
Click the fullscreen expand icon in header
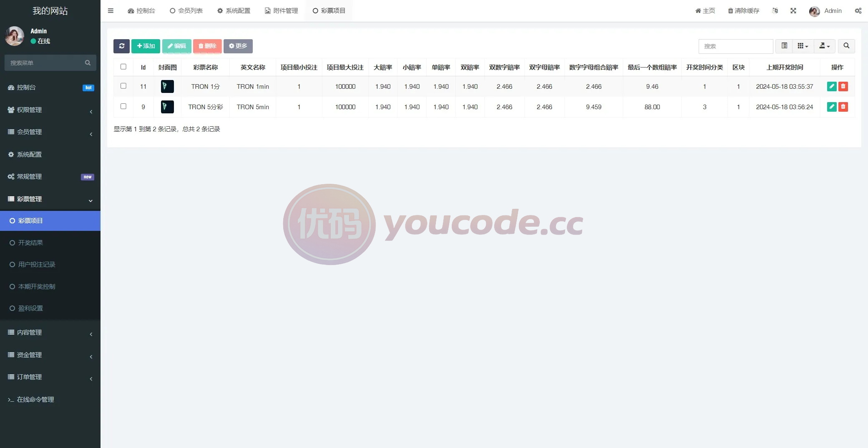(x=793, y=11)
